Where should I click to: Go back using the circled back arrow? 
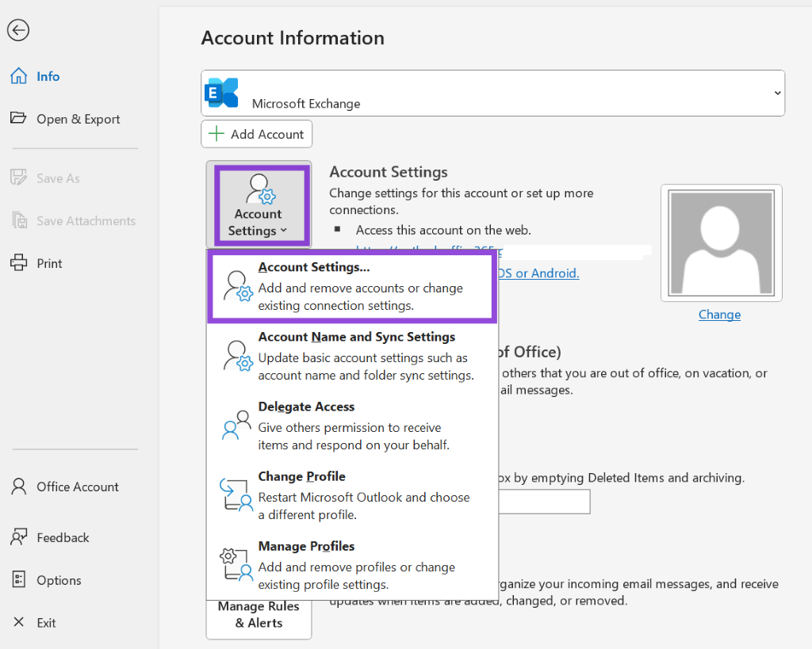[x=18, y=30]
